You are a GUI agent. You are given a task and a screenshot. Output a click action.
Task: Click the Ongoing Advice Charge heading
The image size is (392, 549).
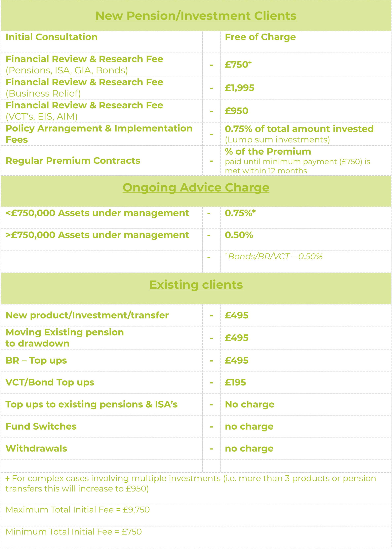click(196, 188)
